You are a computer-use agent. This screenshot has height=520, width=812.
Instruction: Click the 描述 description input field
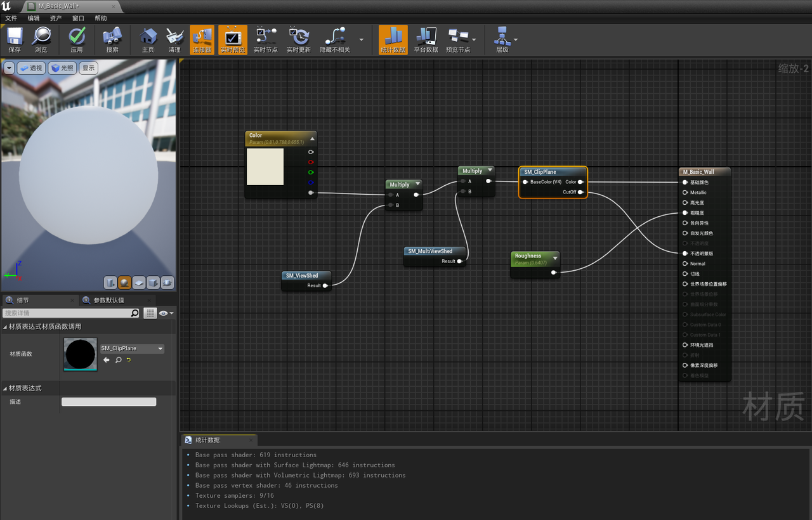coord(108,402)
